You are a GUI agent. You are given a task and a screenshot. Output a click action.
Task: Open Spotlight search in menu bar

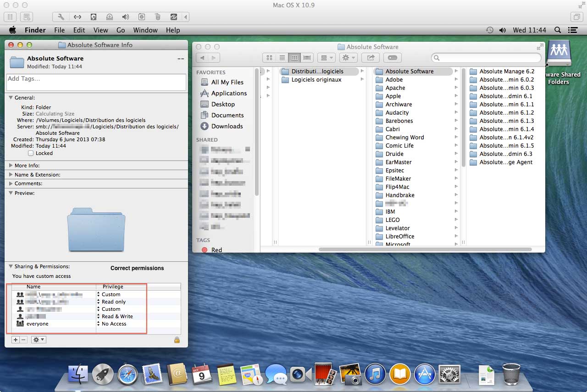(x=558, y=30)
